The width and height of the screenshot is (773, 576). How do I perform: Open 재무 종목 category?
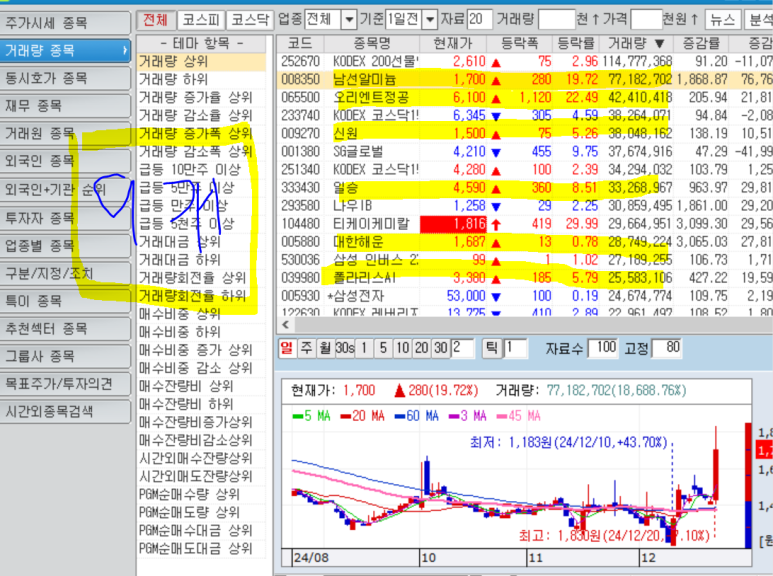(65, 106)
